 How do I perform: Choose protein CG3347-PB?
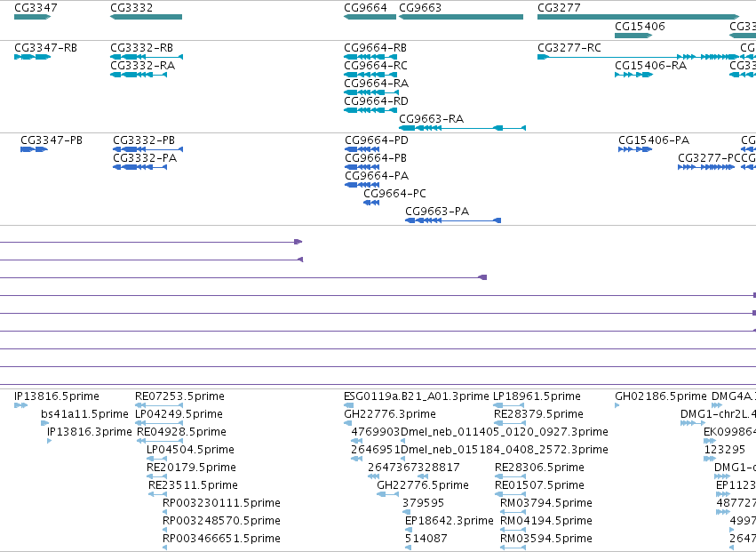52,140
